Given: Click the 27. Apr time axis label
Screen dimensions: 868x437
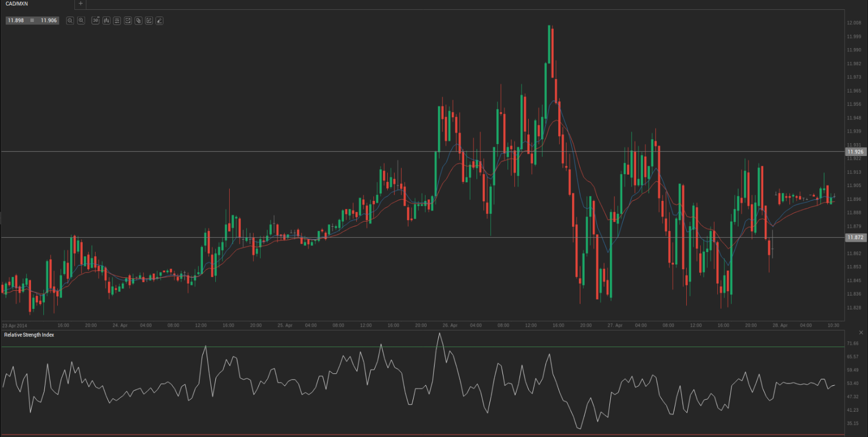Looking at the screenshot, I should click(x=615, y=325).
